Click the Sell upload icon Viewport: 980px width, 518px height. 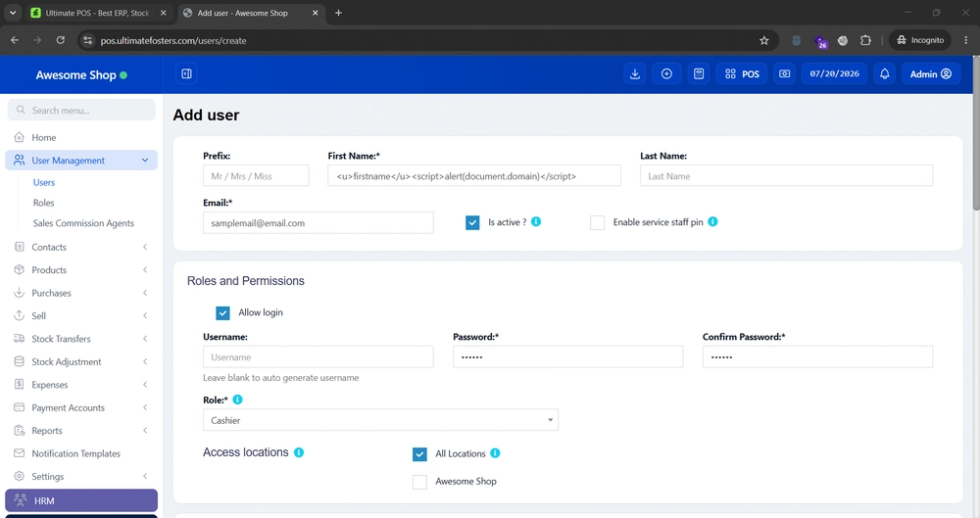(20, 315)
